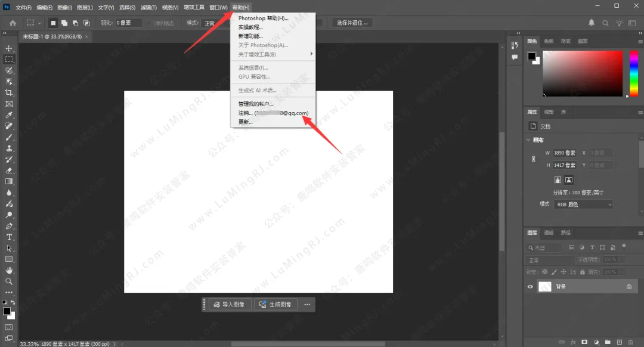Hide the 背景 layer with eye icon

pyautogui.click(x=530, y=287)
